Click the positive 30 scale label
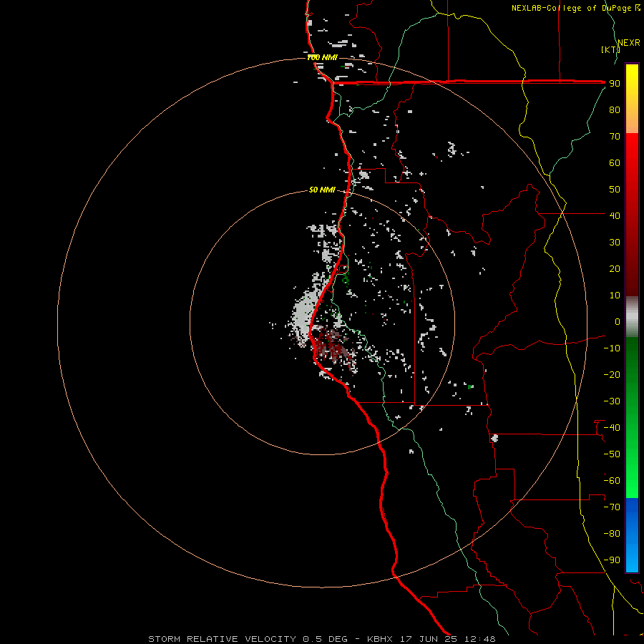Screen dimensions: 644x644 [x=615, y=243]
